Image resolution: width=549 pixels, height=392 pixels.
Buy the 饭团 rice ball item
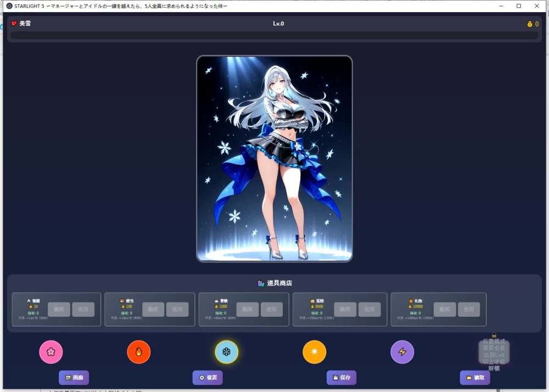pyautogui.click(x=59, y=310)
